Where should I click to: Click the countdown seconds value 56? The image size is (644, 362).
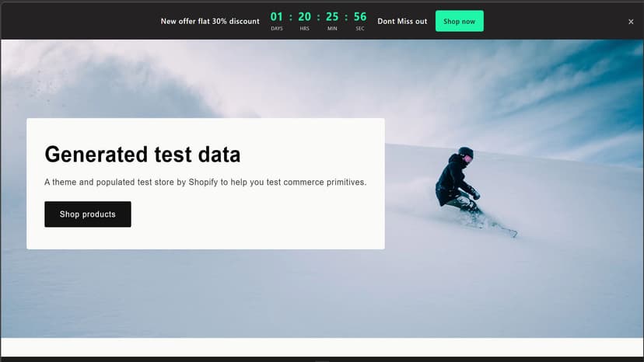(359, 17)
